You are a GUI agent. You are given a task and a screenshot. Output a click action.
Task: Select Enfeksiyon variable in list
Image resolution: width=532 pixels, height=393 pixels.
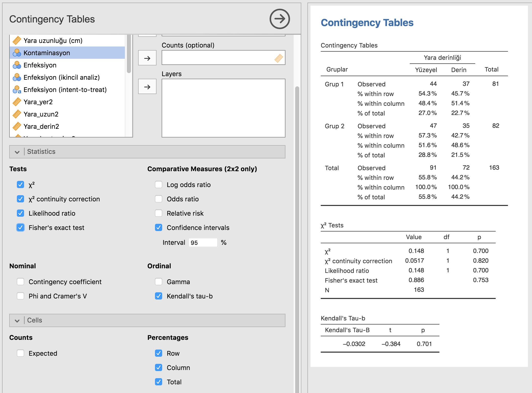pos(40,65)
